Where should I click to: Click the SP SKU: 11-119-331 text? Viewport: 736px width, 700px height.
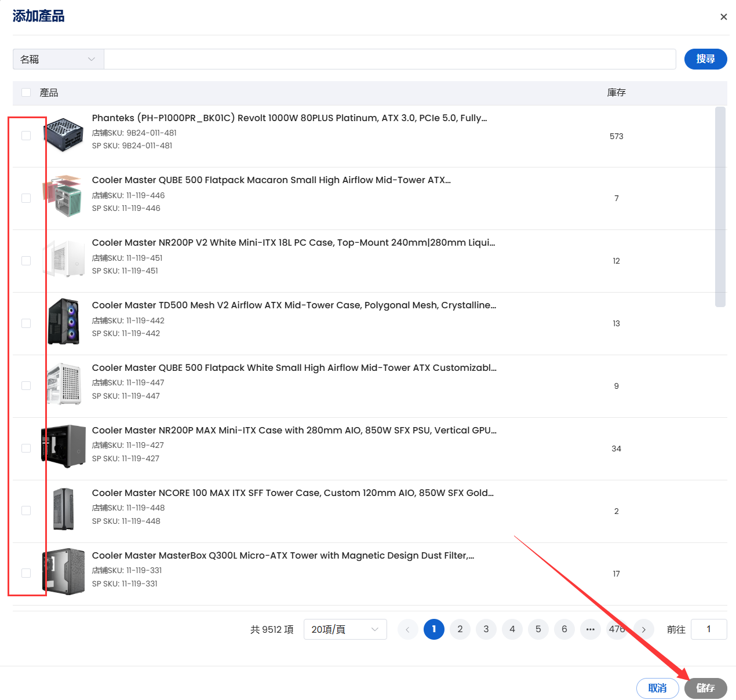tap(125, 584)
